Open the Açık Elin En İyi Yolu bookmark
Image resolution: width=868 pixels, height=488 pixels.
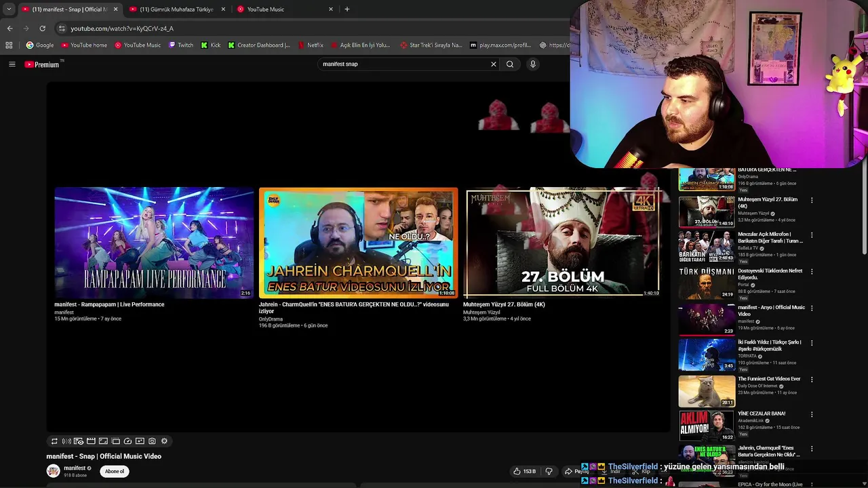coord(360,45)
